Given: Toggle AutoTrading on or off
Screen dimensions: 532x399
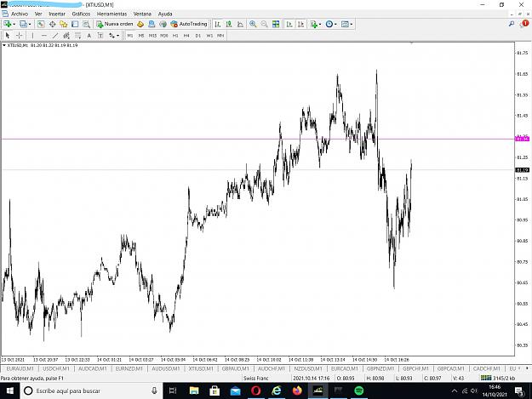Looking at the screenshot, I should coord(189,24).
